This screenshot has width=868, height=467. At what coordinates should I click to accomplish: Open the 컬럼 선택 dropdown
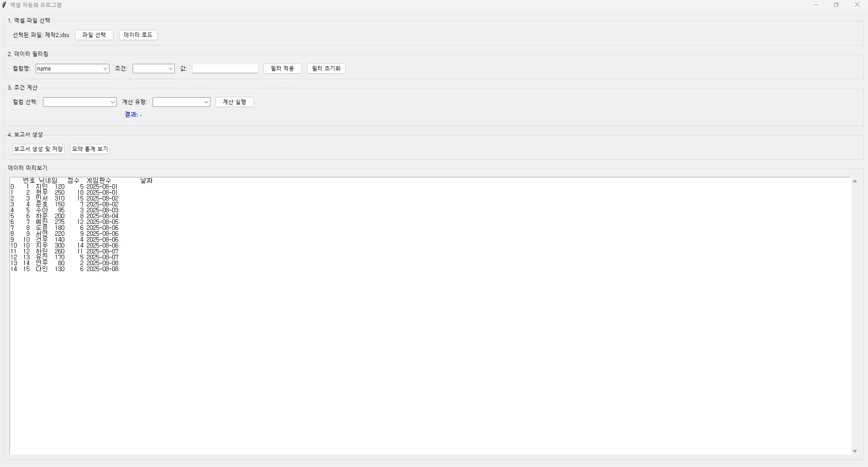pyautogui.click(x=80, y=102)
